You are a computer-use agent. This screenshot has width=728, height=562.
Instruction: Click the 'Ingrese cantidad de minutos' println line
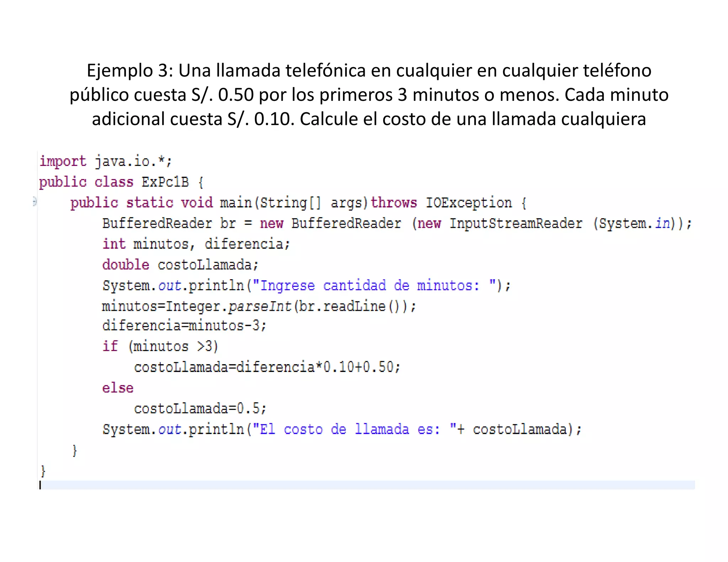[x=306, y=286]
